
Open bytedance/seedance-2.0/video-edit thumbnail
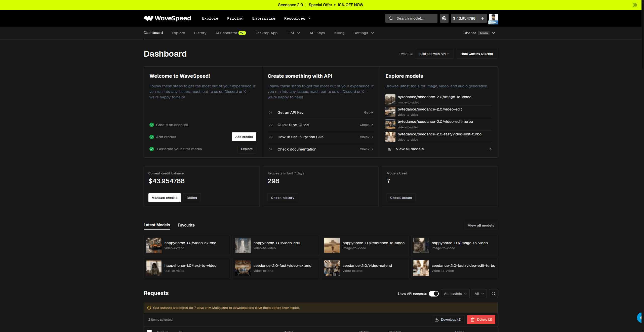click(390, 112)
